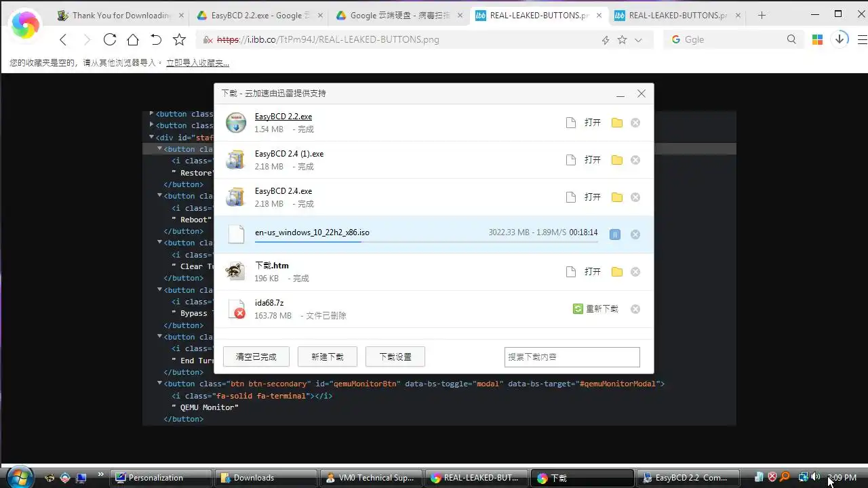This screenshot has height=488, width=868.
Task: Open the Windows Start orb
Action: tap(20, 477)
